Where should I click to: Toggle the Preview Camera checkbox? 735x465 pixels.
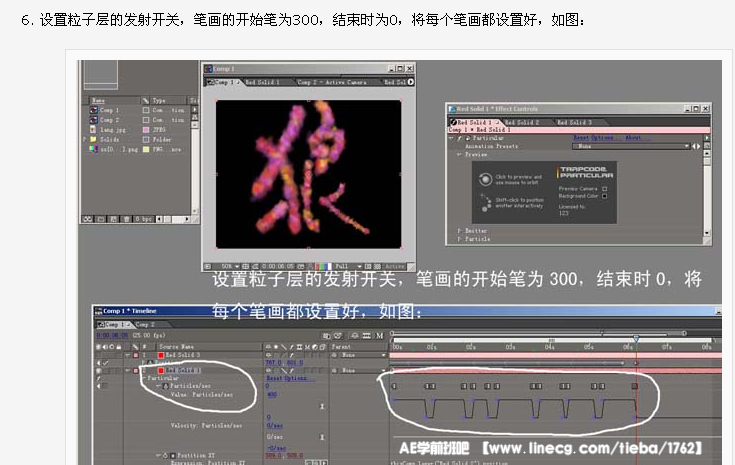click(605, 189)
